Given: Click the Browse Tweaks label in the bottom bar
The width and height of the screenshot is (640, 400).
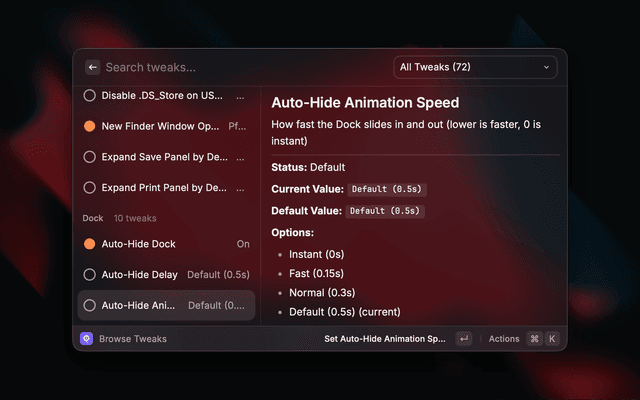Looking at the screenshot, I should click(x=133, y=339).
